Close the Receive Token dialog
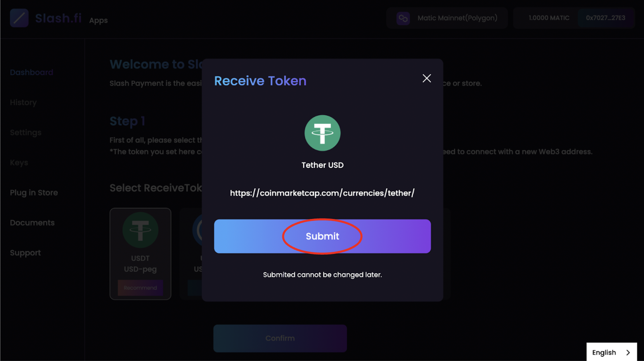644x361 pixels. click(x=427, y=78)
